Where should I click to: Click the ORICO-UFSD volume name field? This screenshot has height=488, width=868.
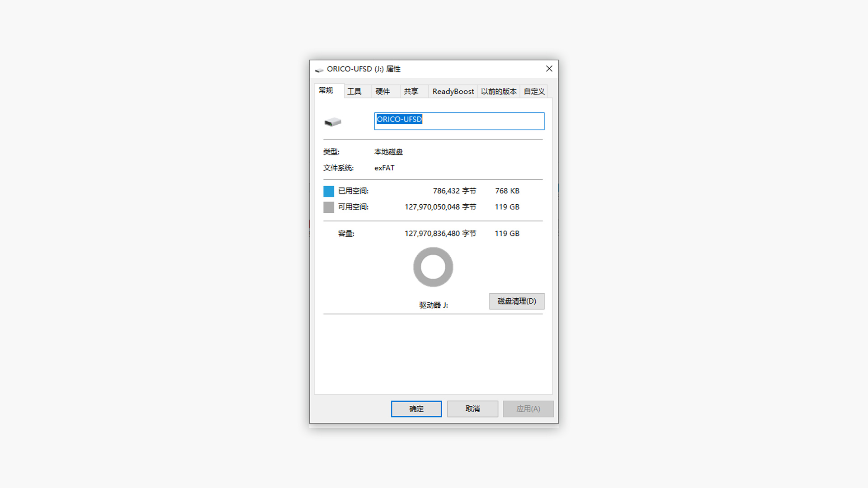459,121
